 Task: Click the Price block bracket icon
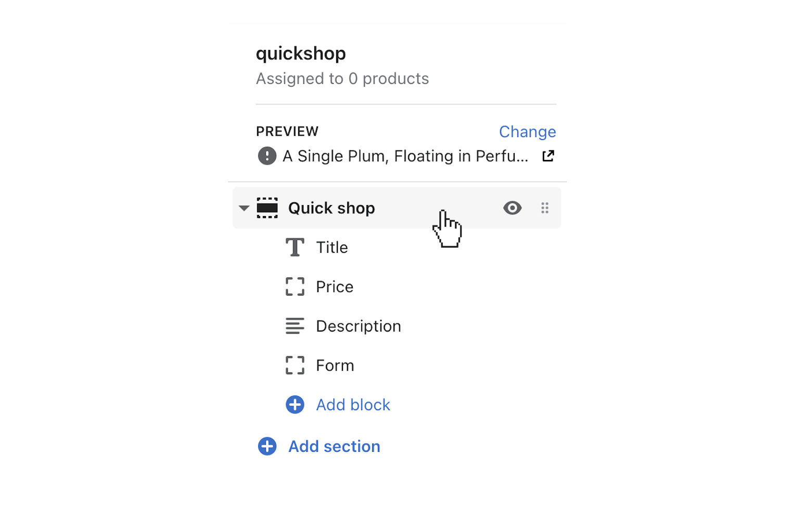(x=295, y=286)
